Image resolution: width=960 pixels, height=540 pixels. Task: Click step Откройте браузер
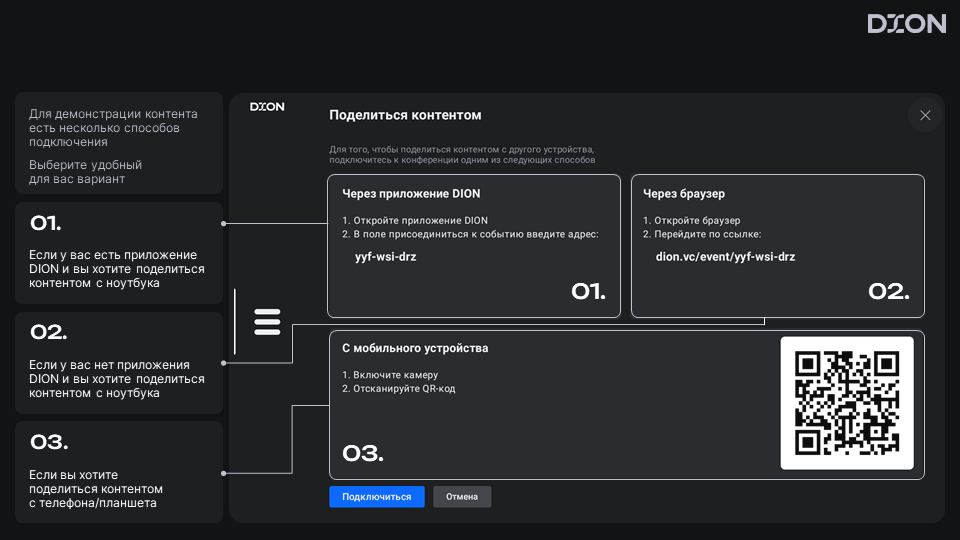point(692,220)
